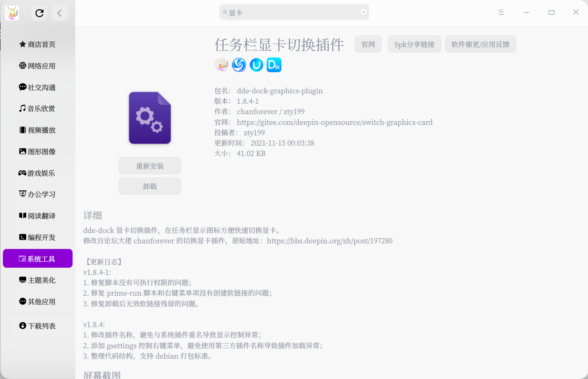Minimize the store window
Image resolution: width=588 pixels, height=379 pixels.
pos(527,12)
